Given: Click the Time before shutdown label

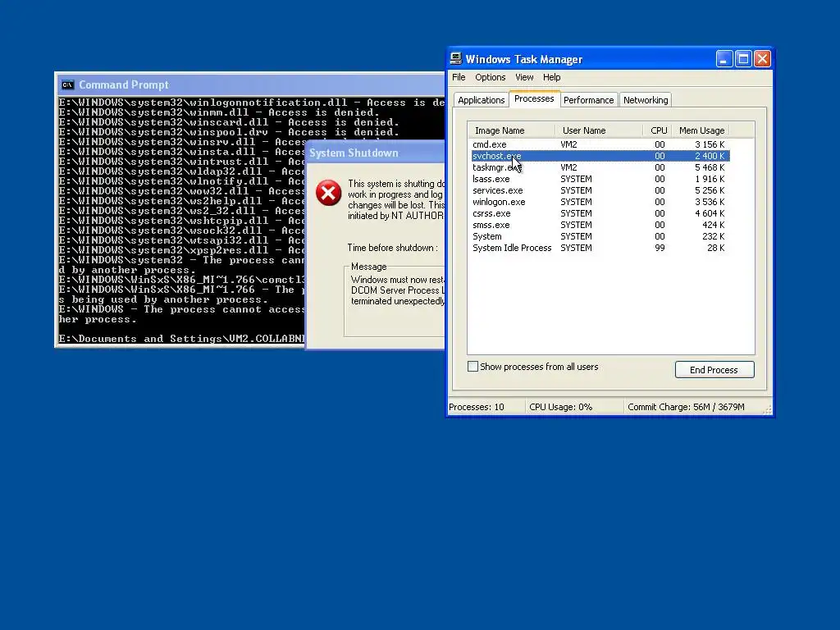Looking at the screenshot, I should point(392,248).
